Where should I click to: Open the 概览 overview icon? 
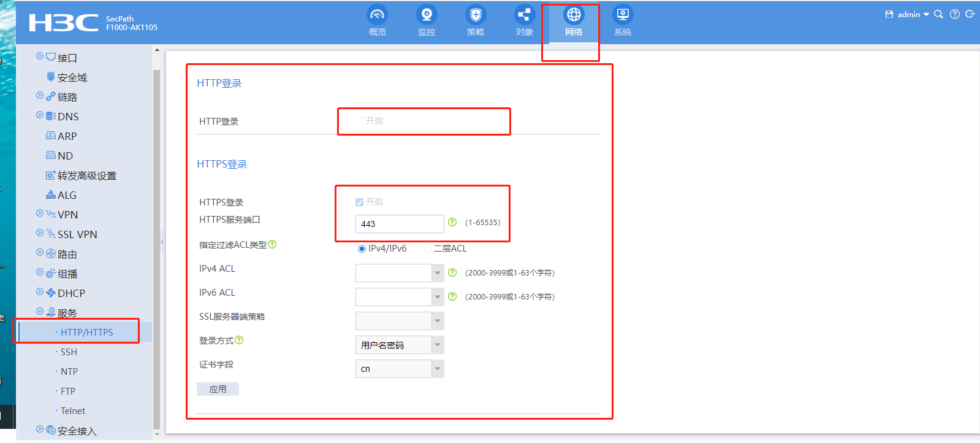[x=378, y=15]
